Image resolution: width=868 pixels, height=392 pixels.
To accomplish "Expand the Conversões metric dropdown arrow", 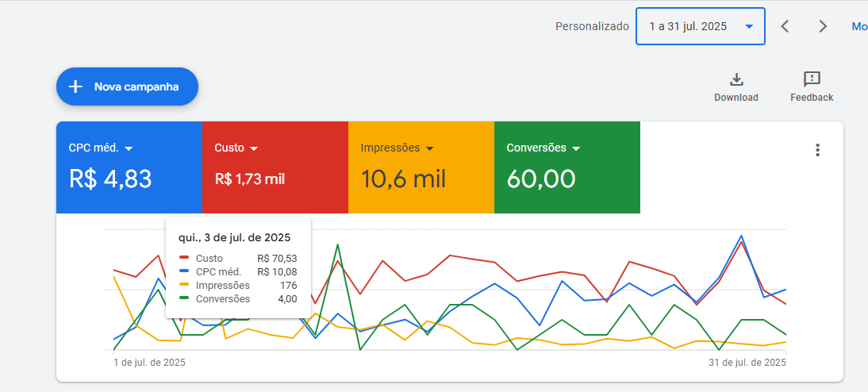I will [x=576, y=148].
